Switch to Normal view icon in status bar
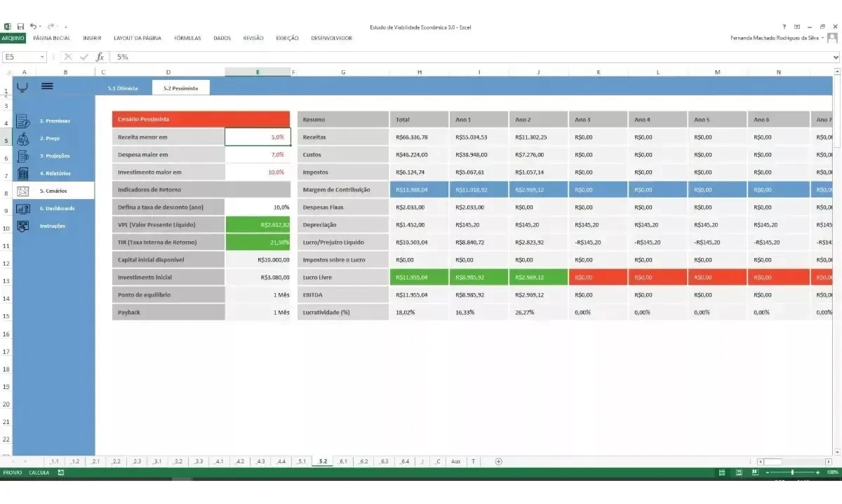The width and height of the screenshot is (842, 504). pyautogui.click(x=722, y=472)
